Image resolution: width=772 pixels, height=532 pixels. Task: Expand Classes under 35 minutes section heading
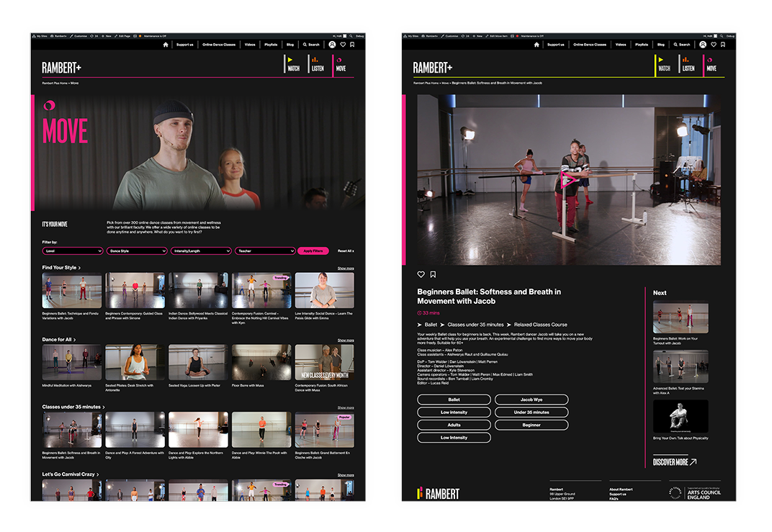pos(73,407)
